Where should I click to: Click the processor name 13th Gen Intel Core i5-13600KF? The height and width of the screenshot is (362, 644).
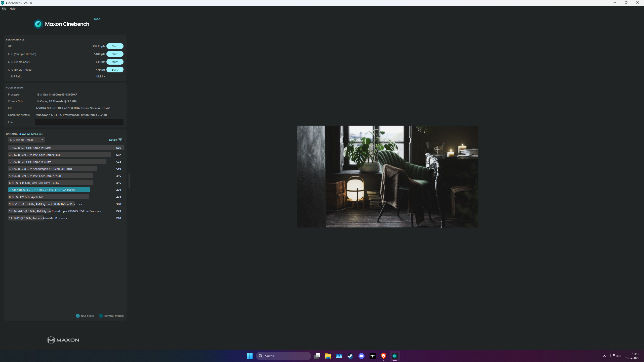pyautogui.click(x=57, y=95)
